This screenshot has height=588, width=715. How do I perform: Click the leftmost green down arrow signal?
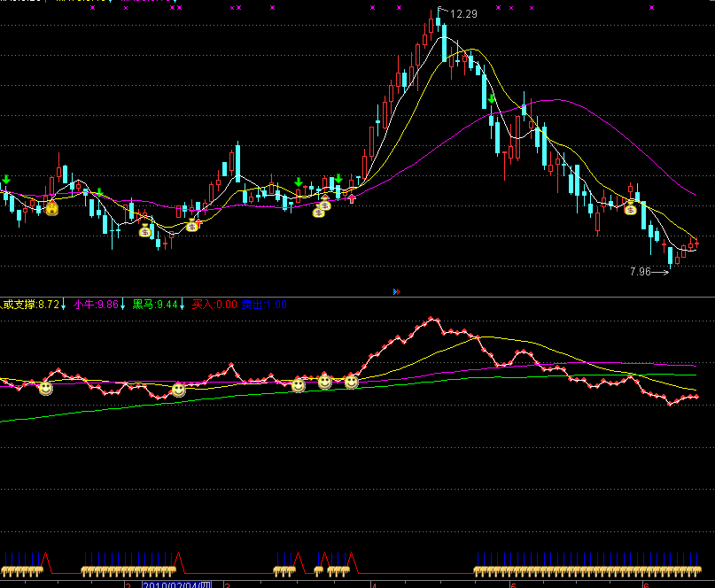(6, 181)
